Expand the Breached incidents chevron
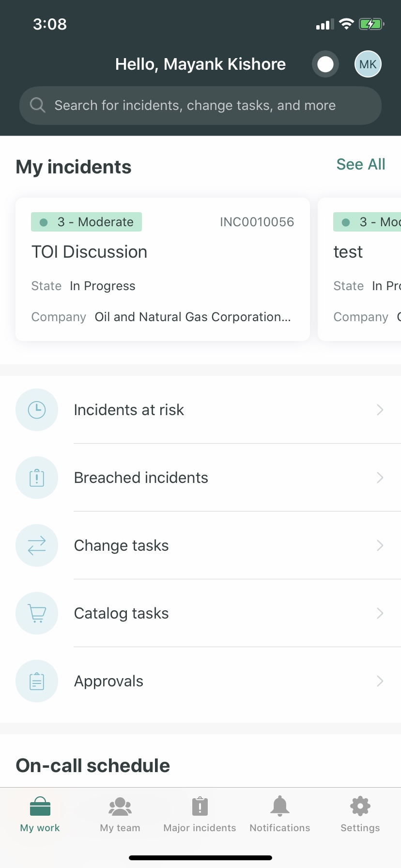Screen dimensions: 401x868 point(381,478)
